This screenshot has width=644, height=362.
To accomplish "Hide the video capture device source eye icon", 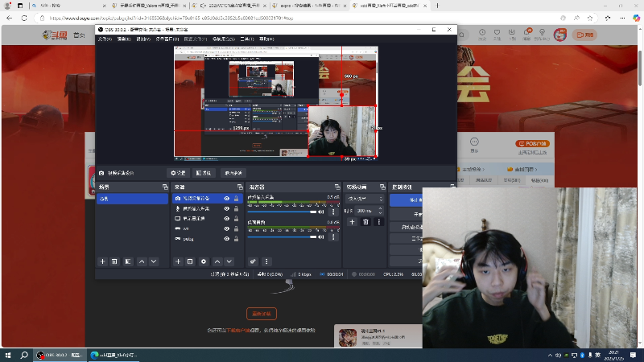I will click(x=226, y=198).
